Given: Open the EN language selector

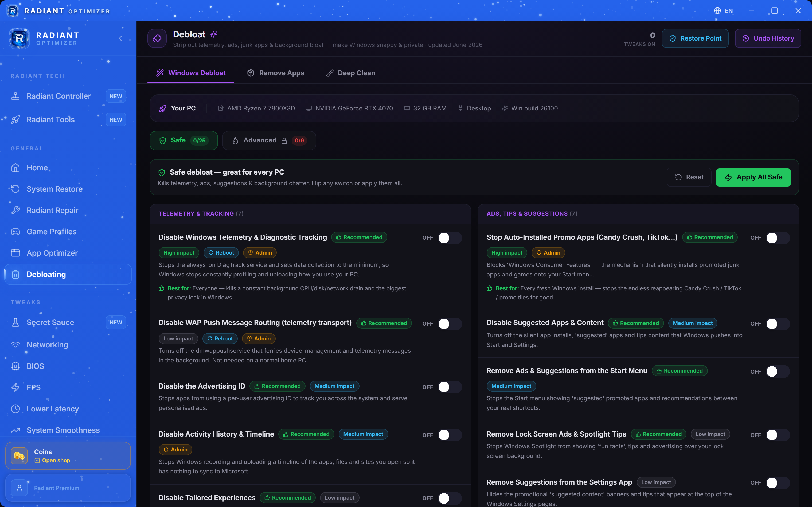Looking at the screenshot, I should point(723,11).
